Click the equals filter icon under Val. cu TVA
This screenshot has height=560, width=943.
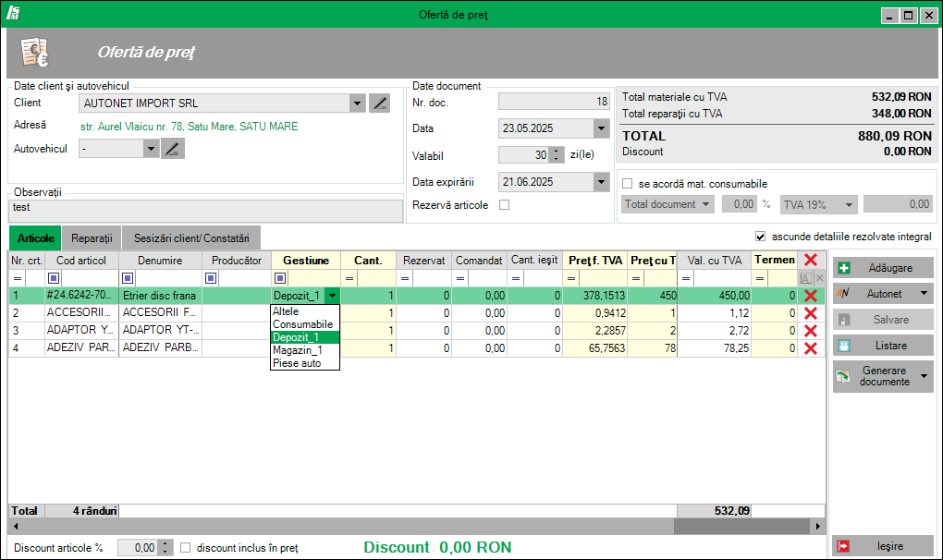[686, 279]
